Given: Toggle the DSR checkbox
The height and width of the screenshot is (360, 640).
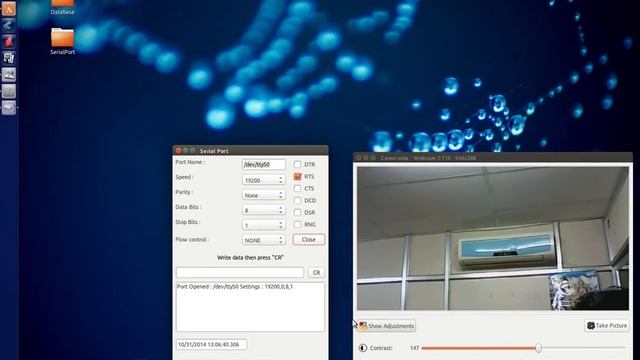Looking at the screenshot, I should tap(298, 212).
